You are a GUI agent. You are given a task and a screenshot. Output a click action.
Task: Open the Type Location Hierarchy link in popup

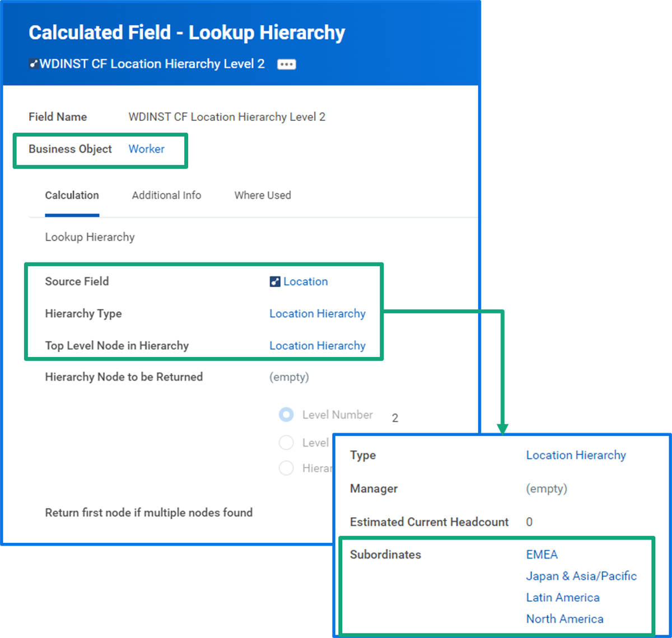tap(576, 455)
